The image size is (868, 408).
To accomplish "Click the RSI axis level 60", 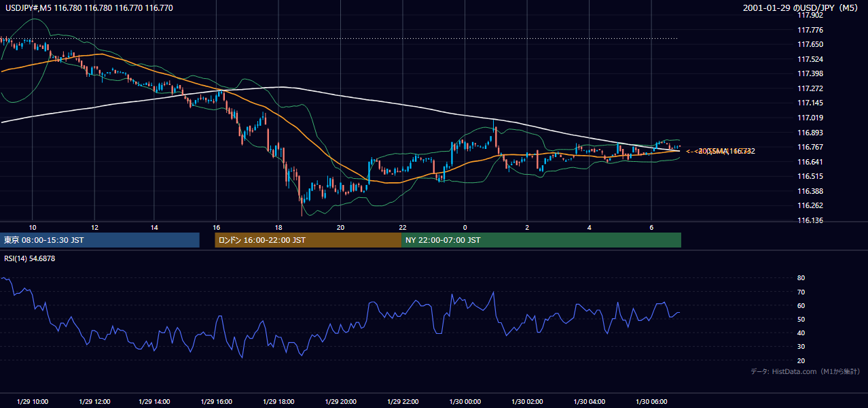I will coord(801,305).
